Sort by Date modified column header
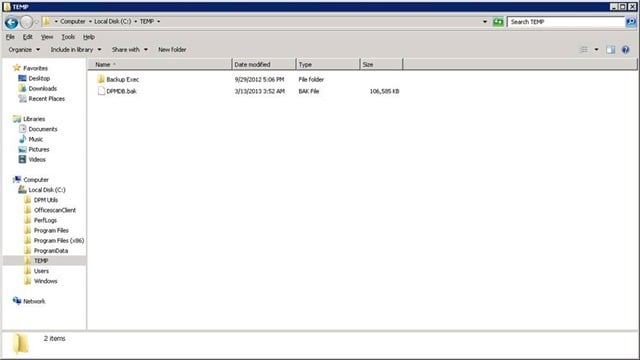 264,64
